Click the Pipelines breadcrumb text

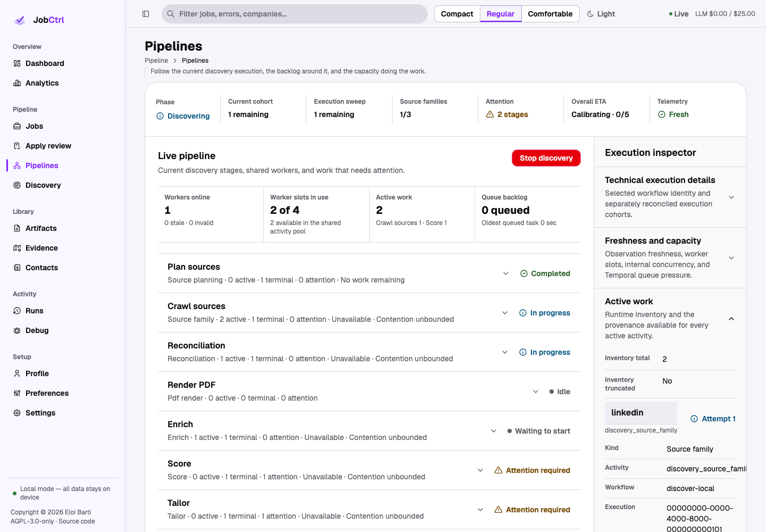pos(195,61)
